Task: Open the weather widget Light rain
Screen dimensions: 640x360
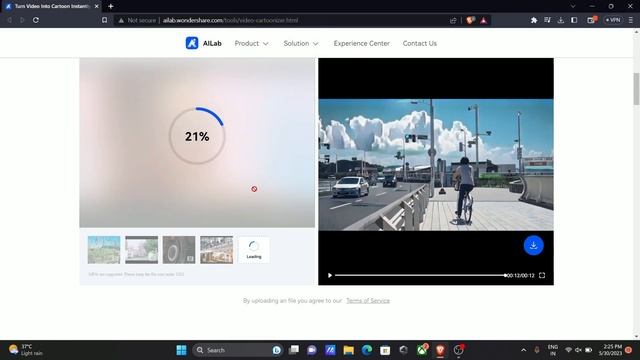Action: tap(26, 350)
